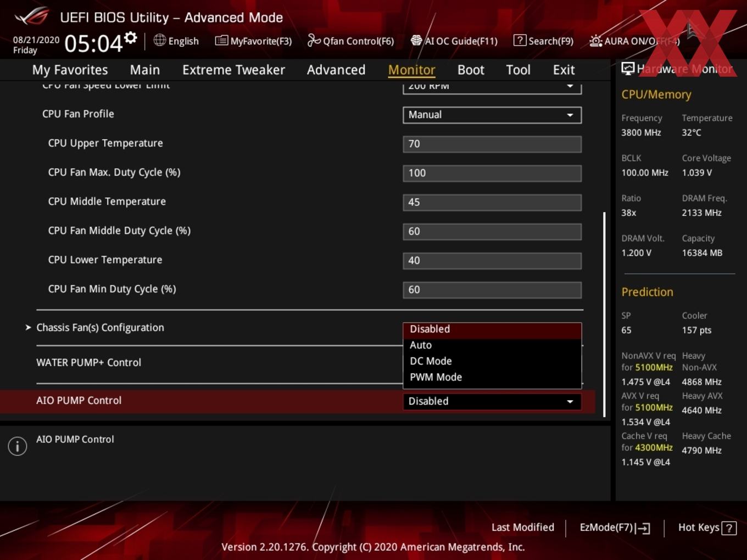The height and width of the screenshot is (560, 747).
Task: Click the ROG logo icon
Action: click(x=31, y=16)
